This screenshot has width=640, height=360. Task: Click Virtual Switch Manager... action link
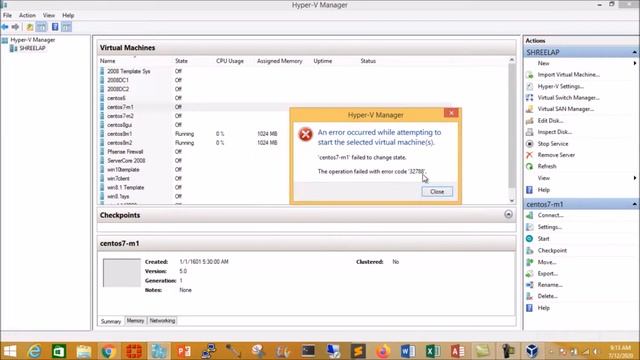(x=569, y=98)
